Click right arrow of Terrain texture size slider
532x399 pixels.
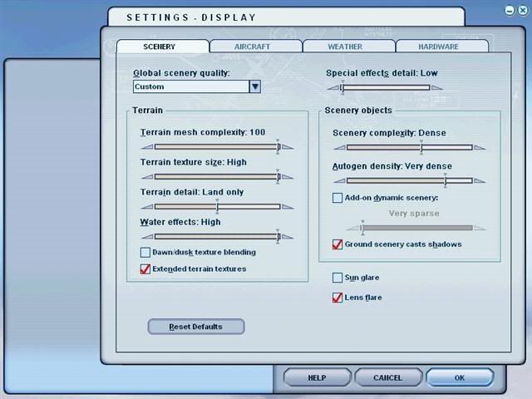pos(288,177)
